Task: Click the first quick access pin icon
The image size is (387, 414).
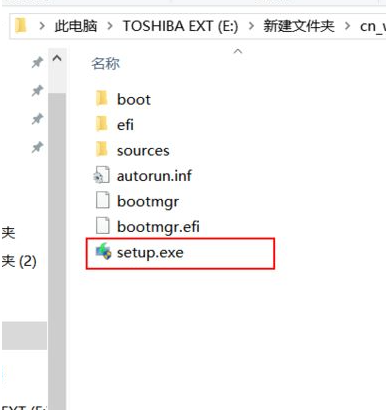Action: tap(37, 62)
